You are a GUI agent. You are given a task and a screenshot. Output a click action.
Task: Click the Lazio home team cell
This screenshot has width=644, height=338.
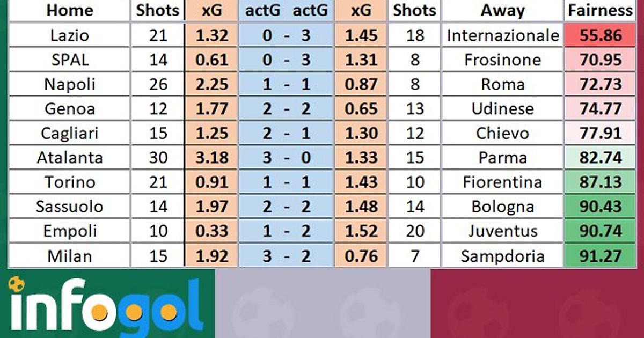pyautogui.click(x=70, y=35)
